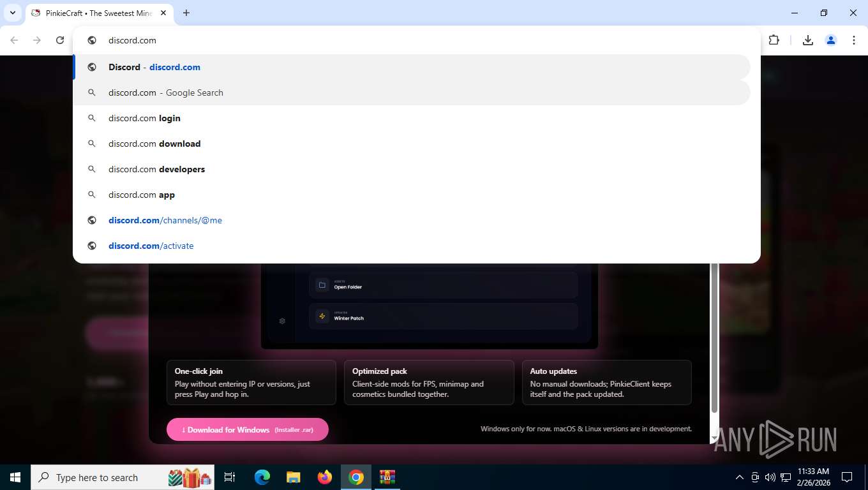Click globe icon beside Discord suggestion
Image resolution: width=868 pixels, height=490 pixels.
click(92, 67)
